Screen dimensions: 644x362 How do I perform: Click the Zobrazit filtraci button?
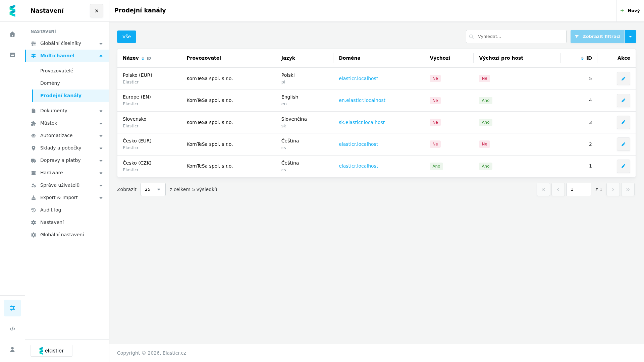point(597,37)
